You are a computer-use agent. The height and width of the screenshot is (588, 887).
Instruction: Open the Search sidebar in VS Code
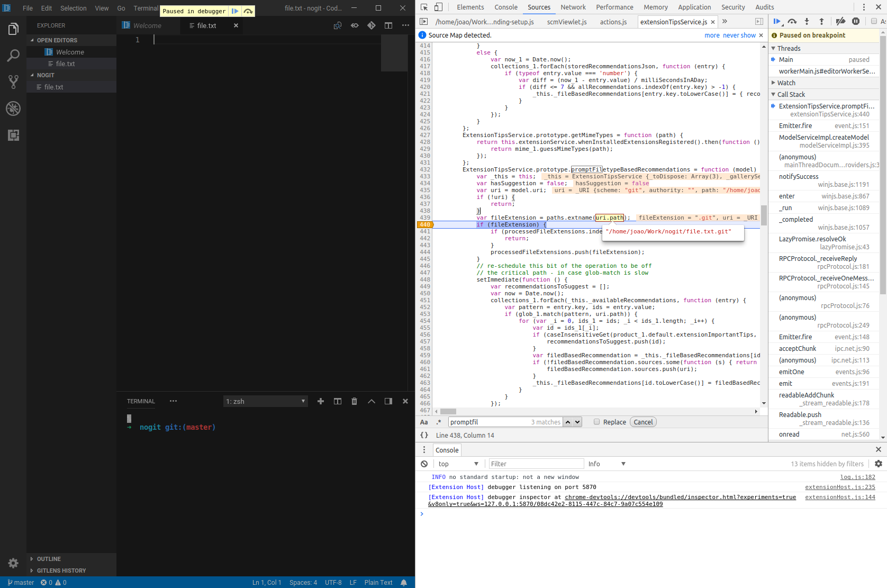tap(13, 56)
